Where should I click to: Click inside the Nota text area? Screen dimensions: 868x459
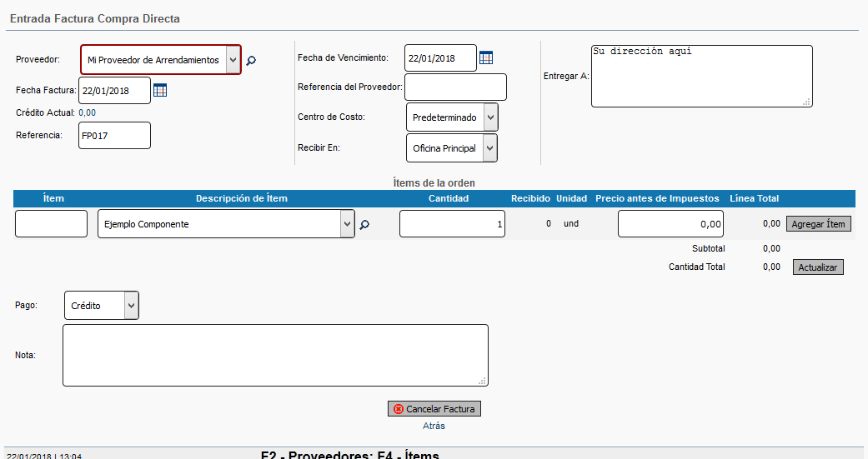tap(274, 355)
